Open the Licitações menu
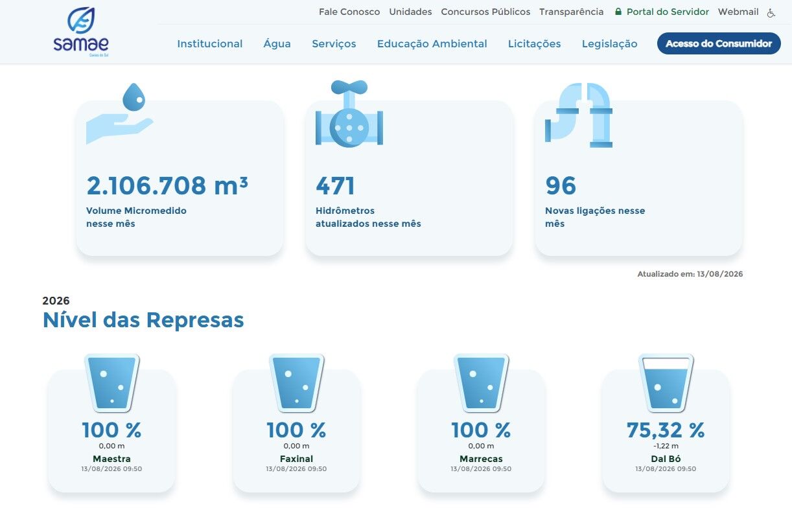The height and width of the screenshot is (532, 792). [x=535, y=44]
